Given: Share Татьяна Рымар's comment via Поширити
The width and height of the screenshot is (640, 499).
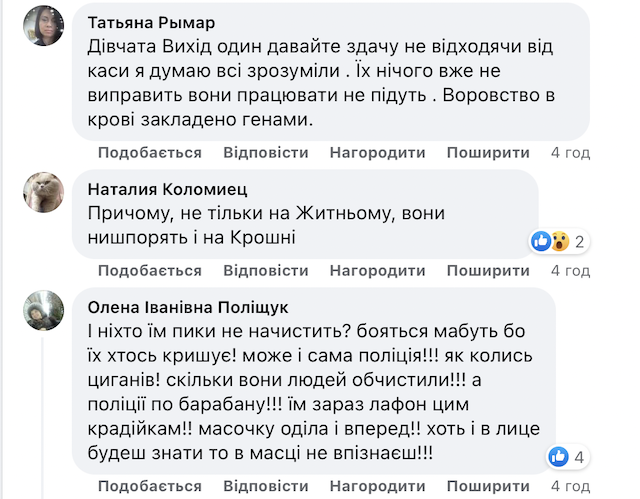Looking at the screenshot, I should [x=488, y=153].
